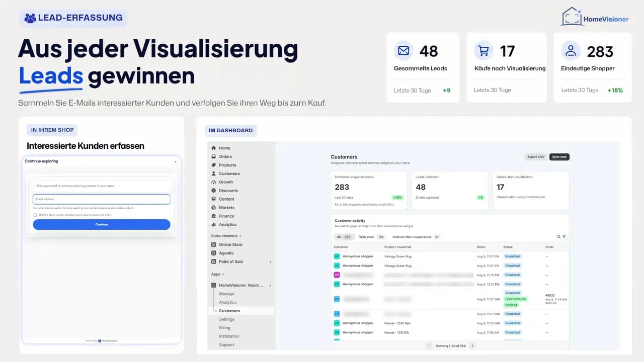The image size is (644, 362).
Task: Click the Product visualized column header
Action: 397,247
